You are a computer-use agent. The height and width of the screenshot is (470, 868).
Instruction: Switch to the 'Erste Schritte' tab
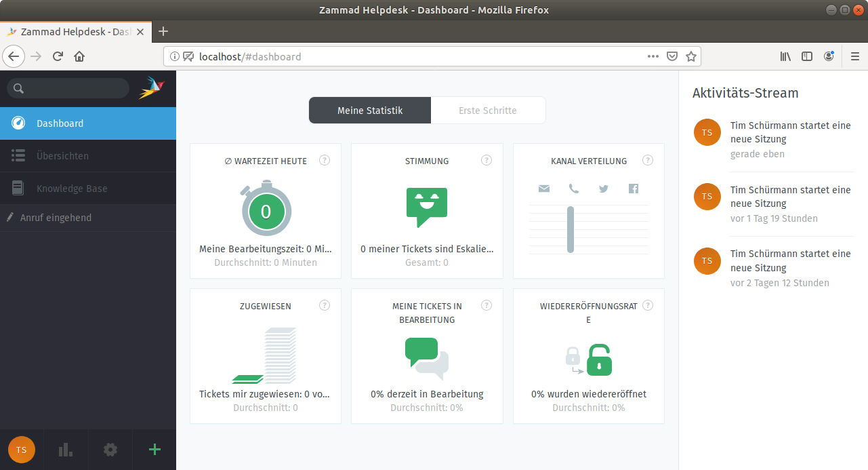[x=488, y=111]
